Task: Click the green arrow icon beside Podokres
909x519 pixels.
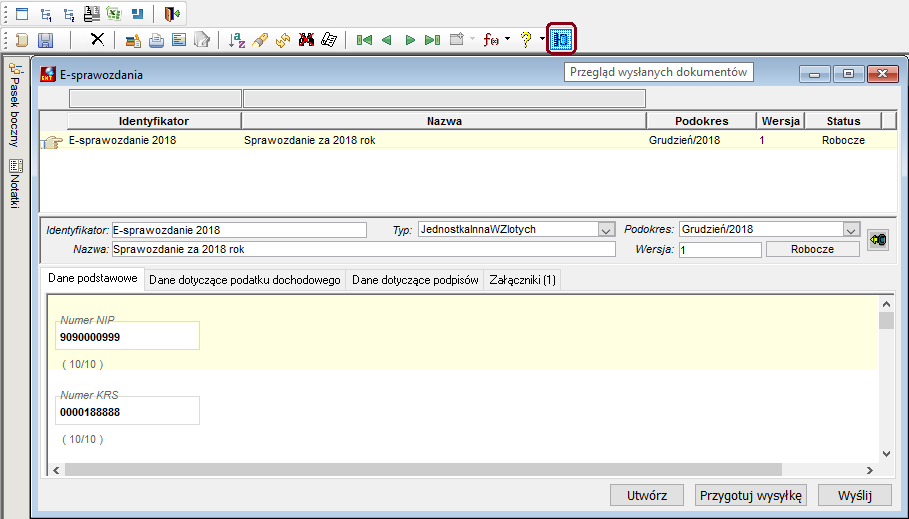Action: click(x=878, y=239)
